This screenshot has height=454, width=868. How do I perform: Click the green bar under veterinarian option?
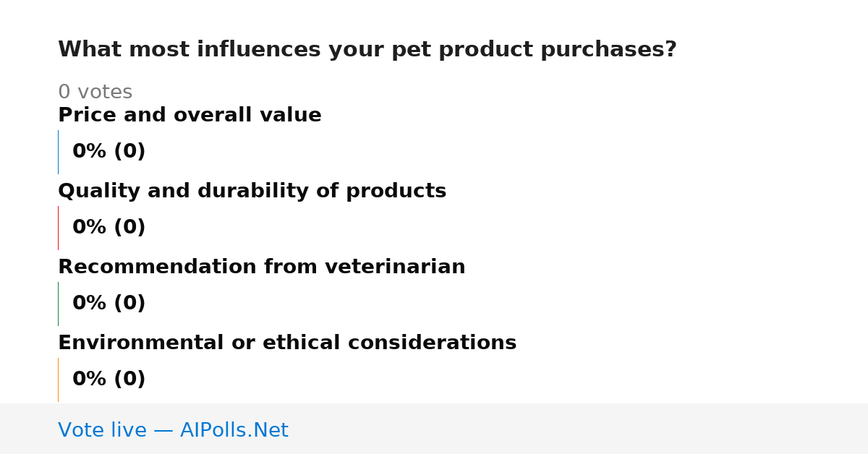tap(58, 304)
